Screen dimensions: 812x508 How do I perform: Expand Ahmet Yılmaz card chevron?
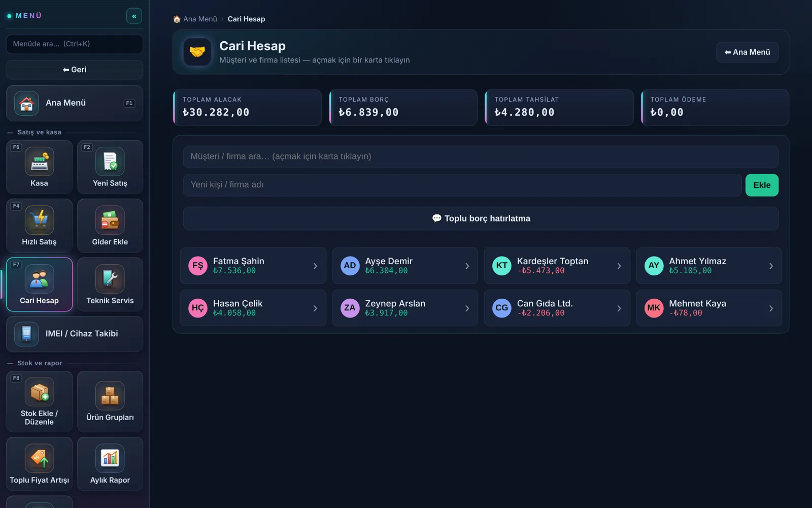tap(771, 266)
